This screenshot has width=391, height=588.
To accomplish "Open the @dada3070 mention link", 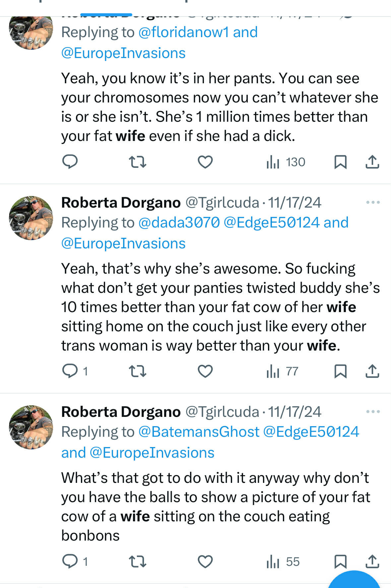I will coord(179,223).
